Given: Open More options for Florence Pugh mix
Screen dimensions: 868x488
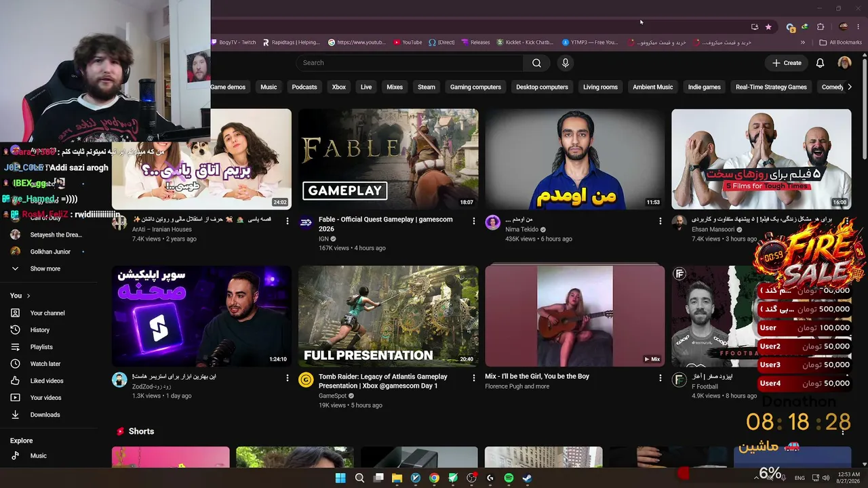Looking at the screenshot, I should pyautogui.click(x=660, y=378).
